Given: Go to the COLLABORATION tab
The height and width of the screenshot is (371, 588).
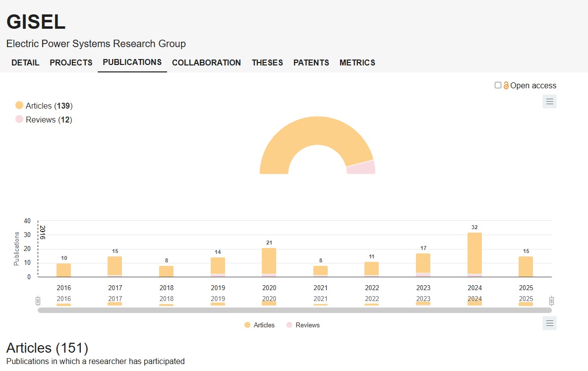Looking at the screenshot, I should click(206, 62).
